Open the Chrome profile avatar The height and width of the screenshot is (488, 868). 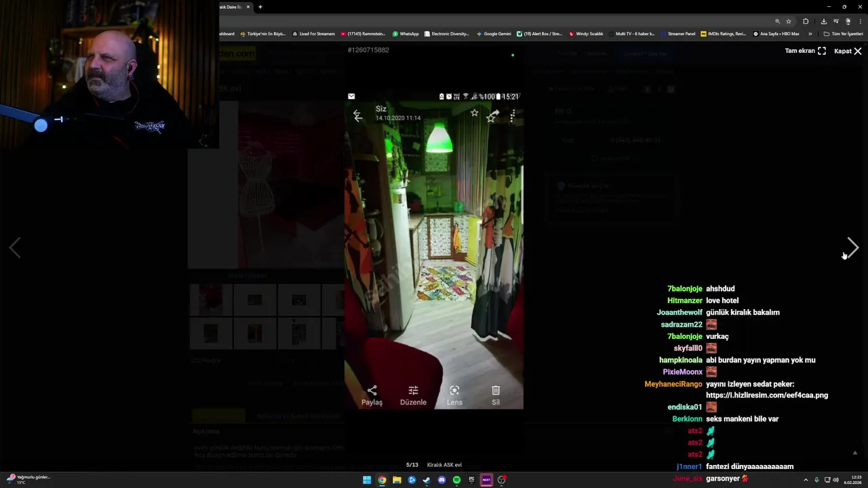(848, 21)
